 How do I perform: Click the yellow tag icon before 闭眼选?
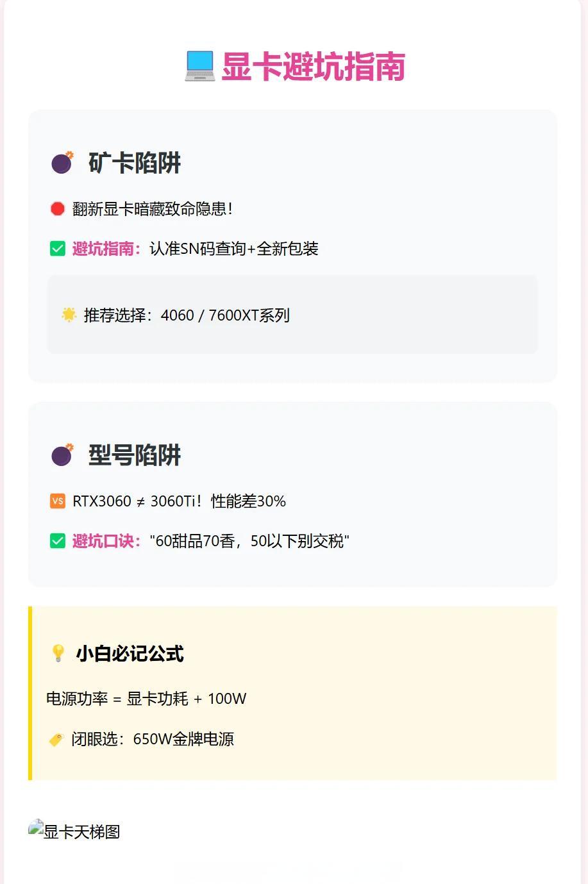pos(56,740)
